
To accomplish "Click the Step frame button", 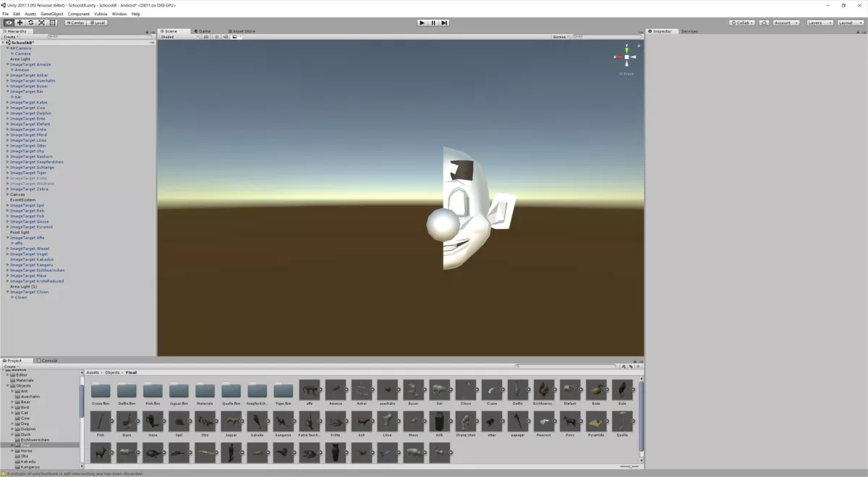I will [444, 22].
